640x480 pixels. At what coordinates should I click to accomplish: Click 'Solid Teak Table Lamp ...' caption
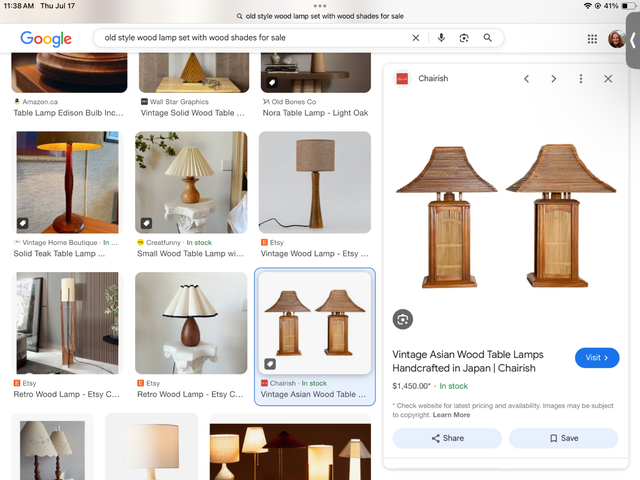click(x=59, y=254)
